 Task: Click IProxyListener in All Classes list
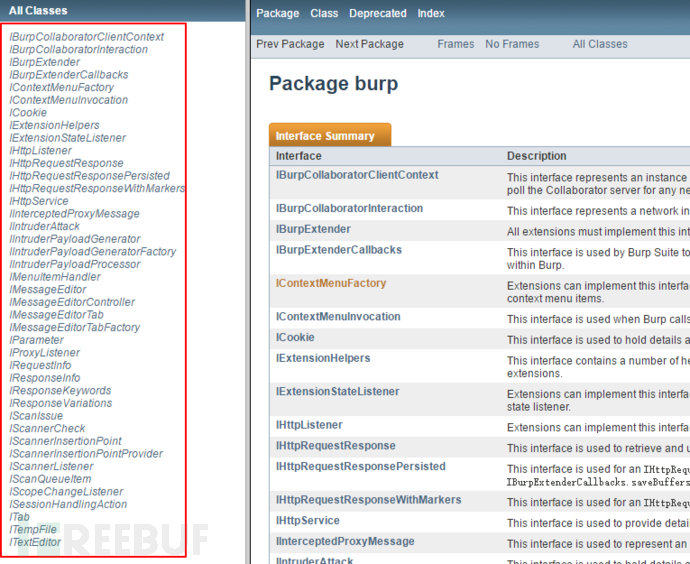pos(44,353)
